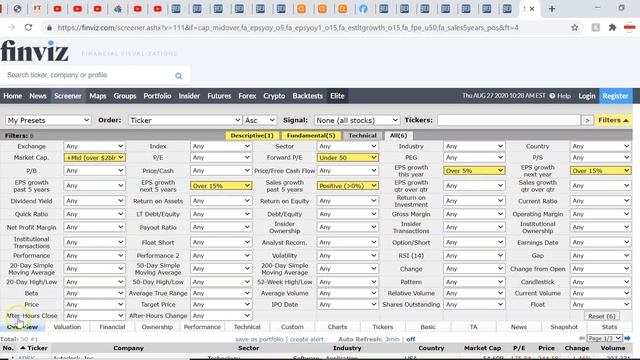This screenshot has height=360, width=640.
Task: Click the create alert link
Action: pyautogui.click(x=306, y=339)
